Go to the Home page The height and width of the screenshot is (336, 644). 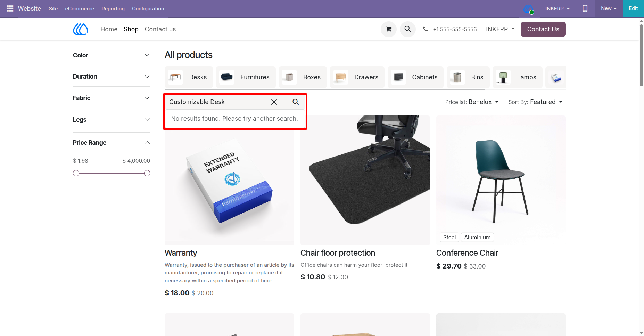click(x=109, y=29)
